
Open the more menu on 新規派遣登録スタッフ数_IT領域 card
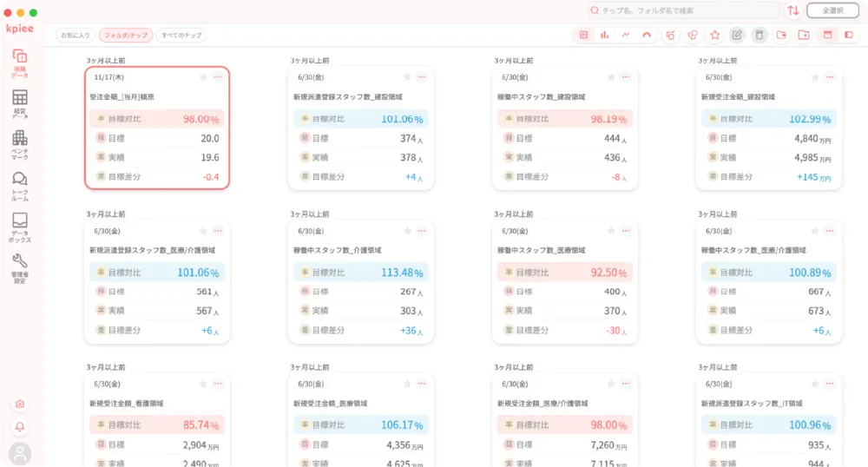829,384
